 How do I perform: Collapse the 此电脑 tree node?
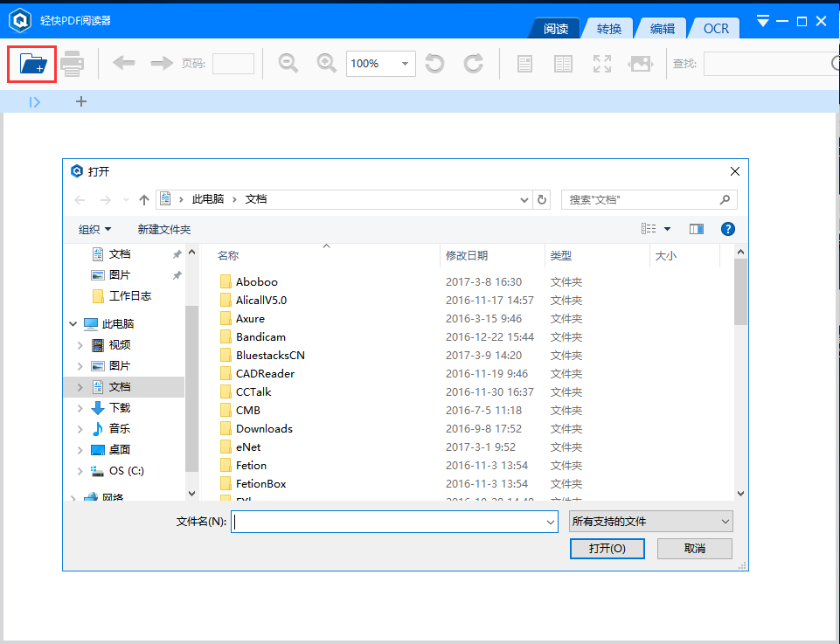click(x=73, y=323)
